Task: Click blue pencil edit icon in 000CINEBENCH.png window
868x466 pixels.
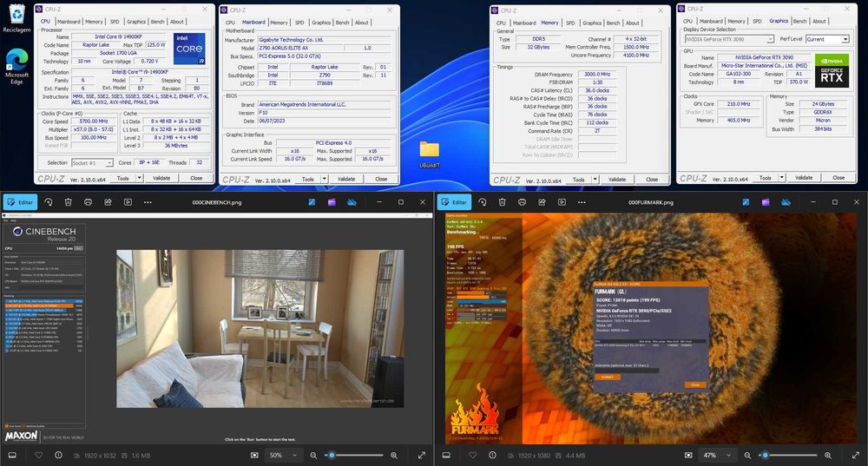Action: tap(312, 202)
